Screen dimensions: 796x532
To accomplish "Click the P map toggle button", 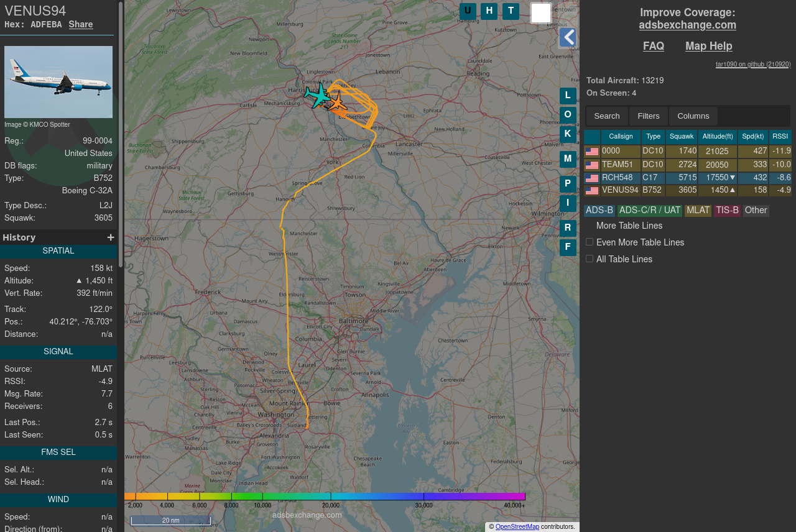I will point(568,184).
